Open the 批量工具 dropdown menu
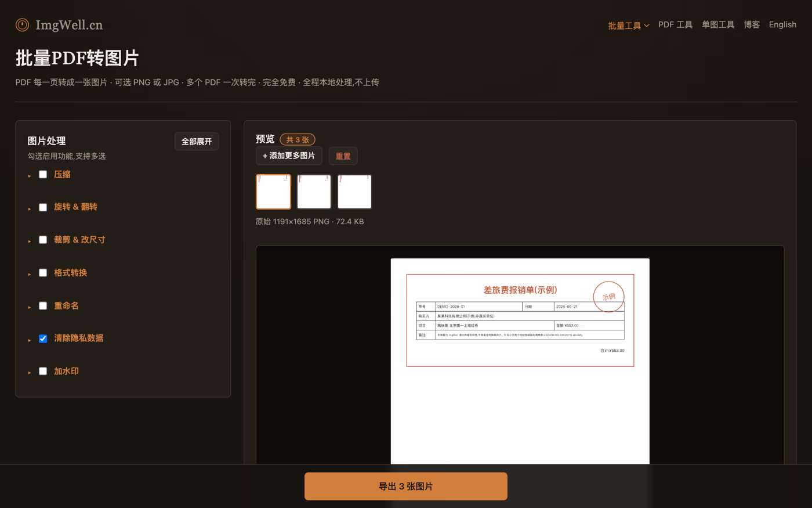 629,25
